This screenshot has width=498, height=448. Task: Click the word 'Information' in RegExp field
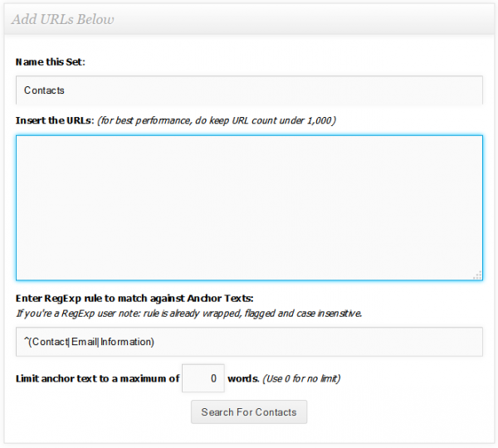point(125,342)
